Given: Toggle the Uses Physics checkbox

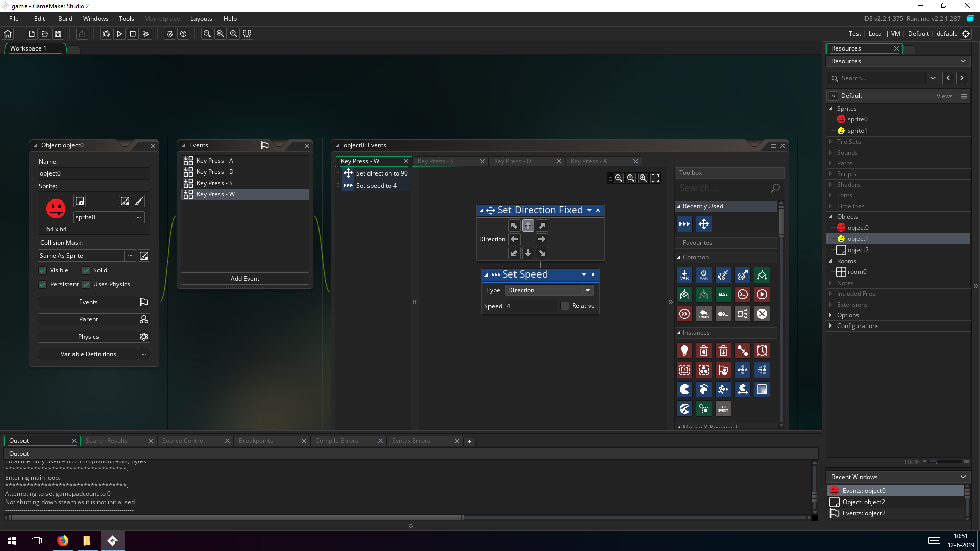Looking at the screenshot, I should 86,284.
